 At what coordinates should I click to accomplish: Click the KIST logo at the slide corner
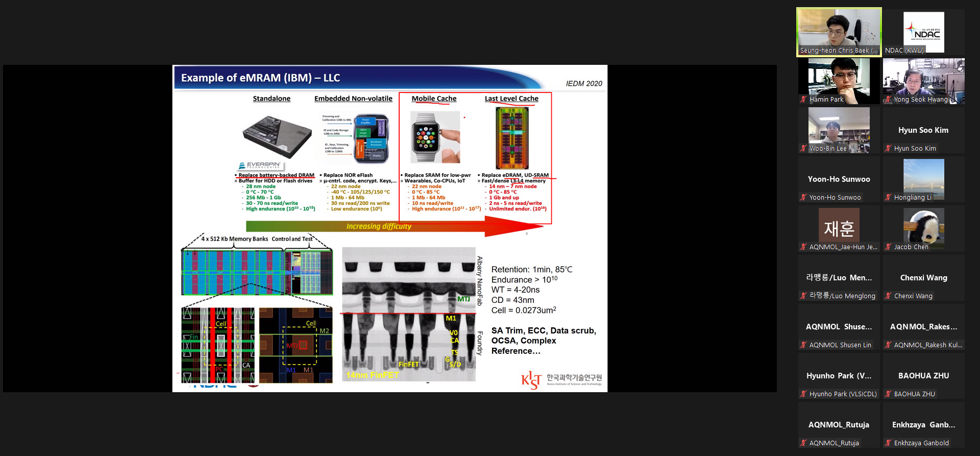[x=561, y=379]
